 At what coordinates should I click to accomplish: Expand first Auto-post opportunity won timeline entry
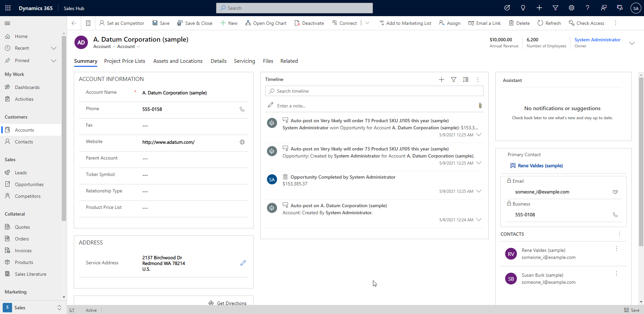[x=479, y=135]
